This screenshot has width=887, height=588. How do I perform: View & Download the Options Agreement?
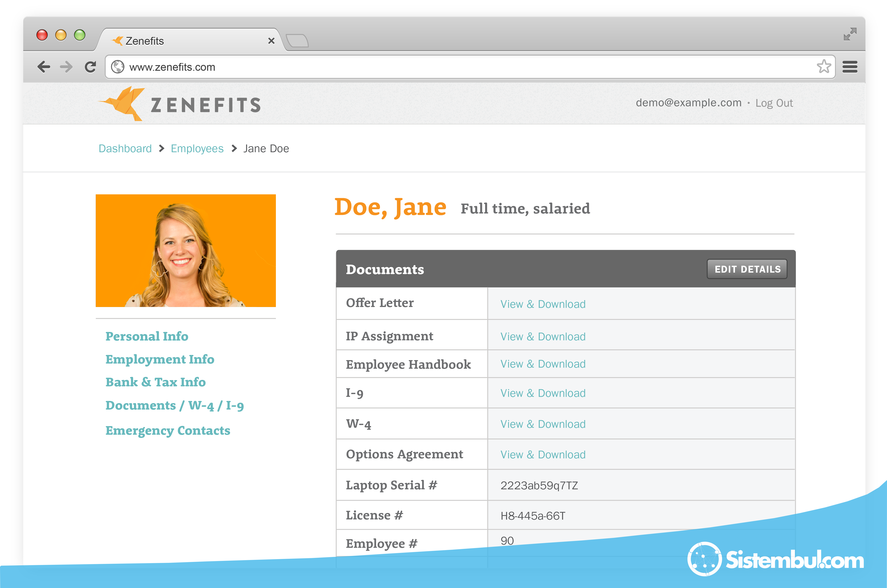543,454
